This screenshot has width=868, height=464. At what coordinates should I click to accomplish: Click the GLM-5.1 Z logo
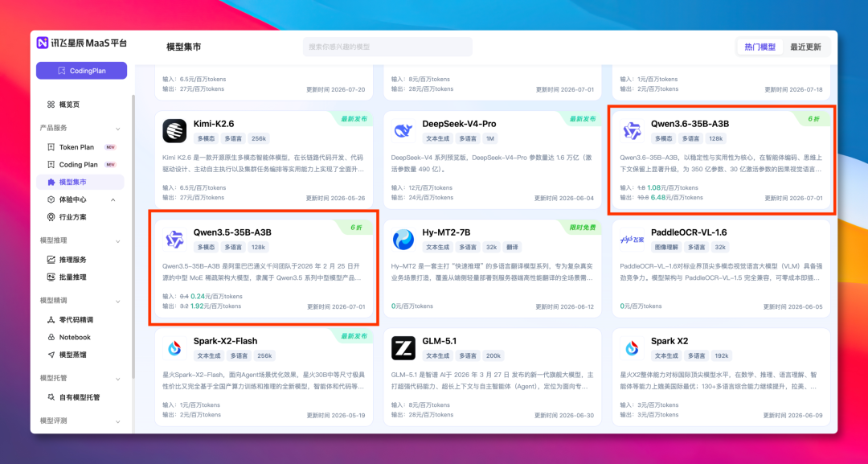[x=403, y=348]
